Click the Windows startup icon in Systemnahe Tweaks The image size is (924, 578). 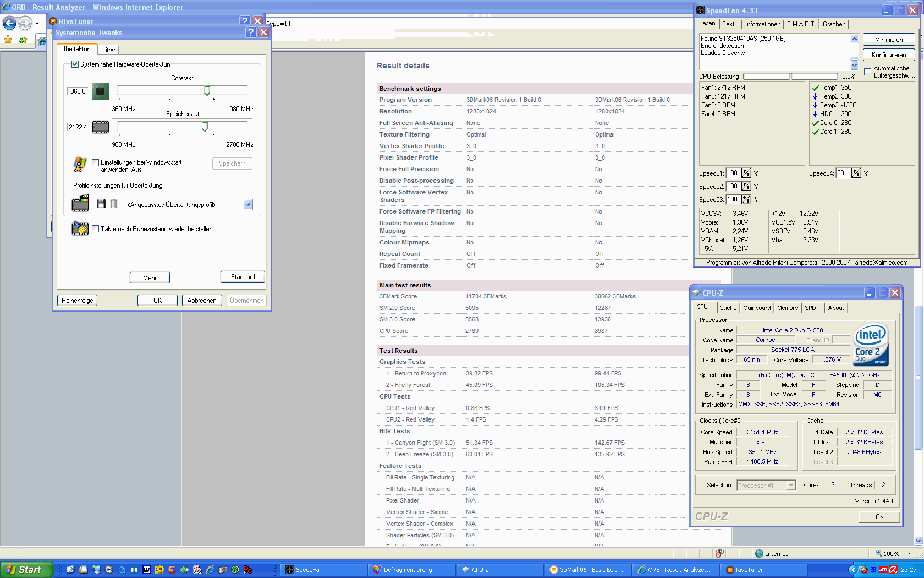pyautogui.click(x=80, y=164)
